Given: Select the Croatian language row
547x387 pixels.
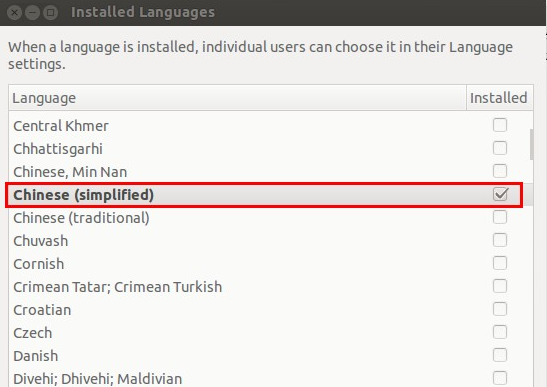Looking at the screenshot, I should pyautogui.click(x=269, y=310).
